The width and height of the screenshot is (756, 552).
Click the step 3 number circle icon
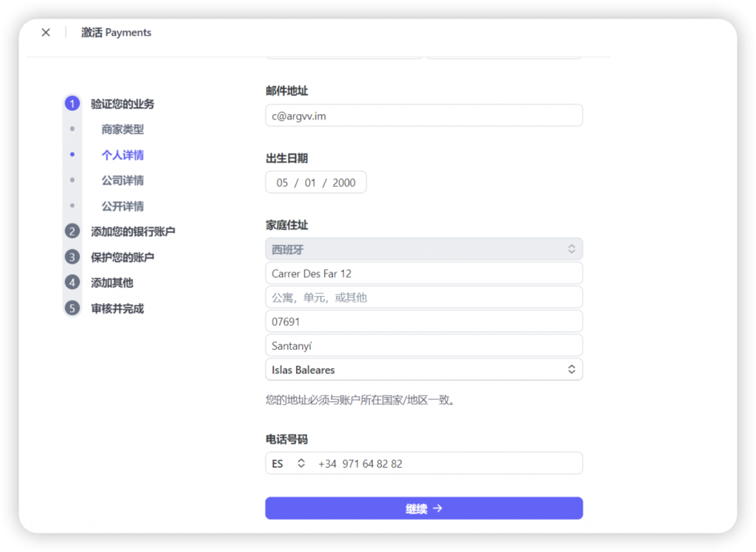coord(72,257)
